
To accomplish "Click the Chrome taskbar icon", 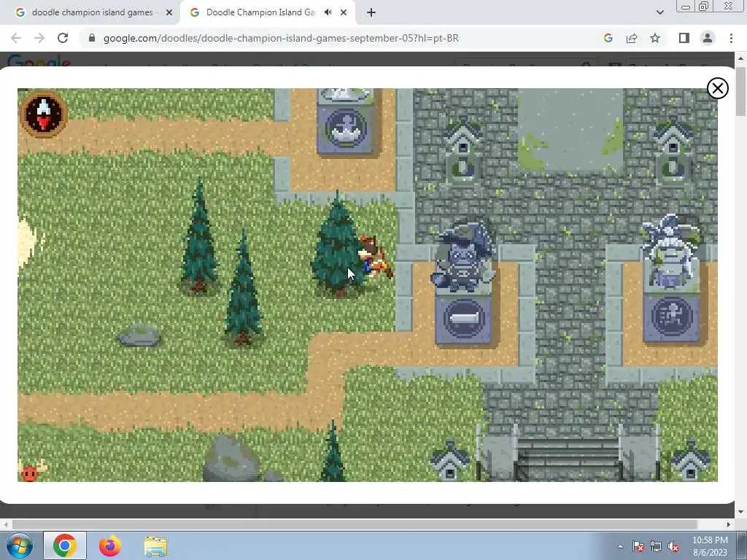I will point(65,545).
